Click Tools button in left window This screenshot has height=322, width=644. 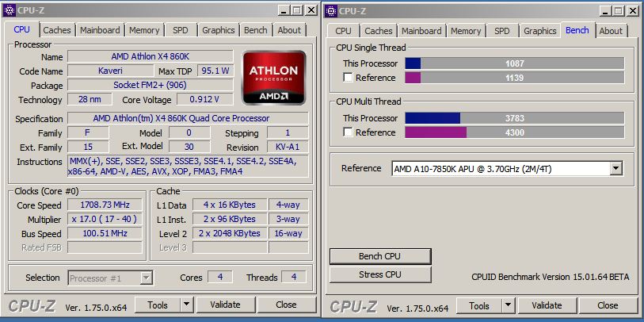[158, 305]
